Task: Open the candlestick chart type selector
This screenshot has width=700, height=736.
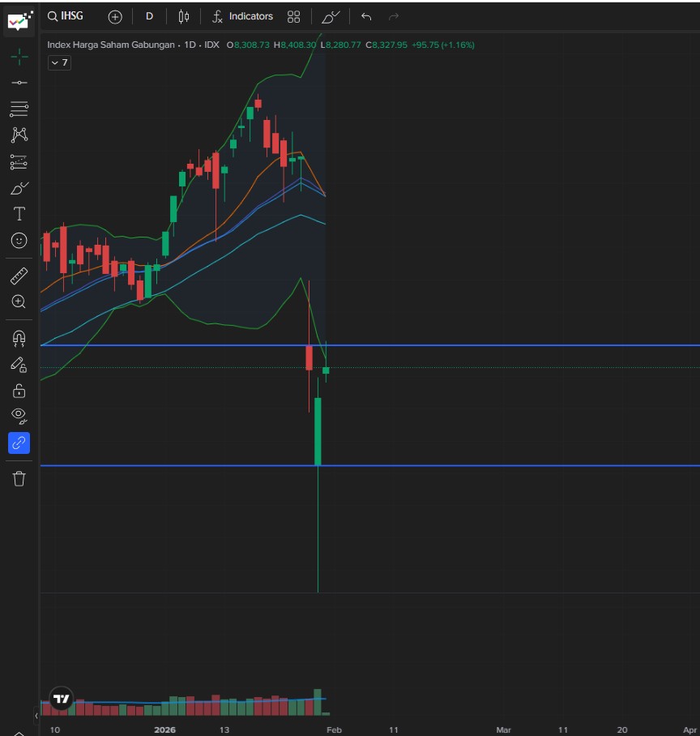Action: point(183,17)
